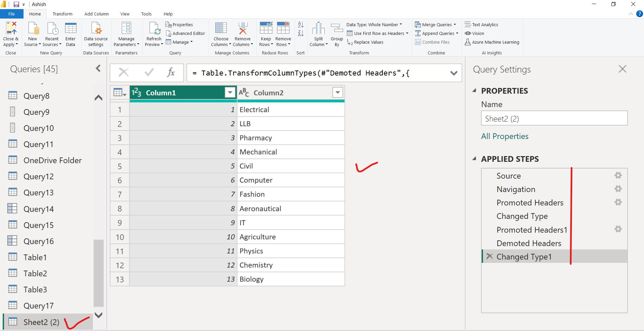Click inside the query Name field
The width and height of the screenshot is (644, 331).
click(x=554, y=118)
